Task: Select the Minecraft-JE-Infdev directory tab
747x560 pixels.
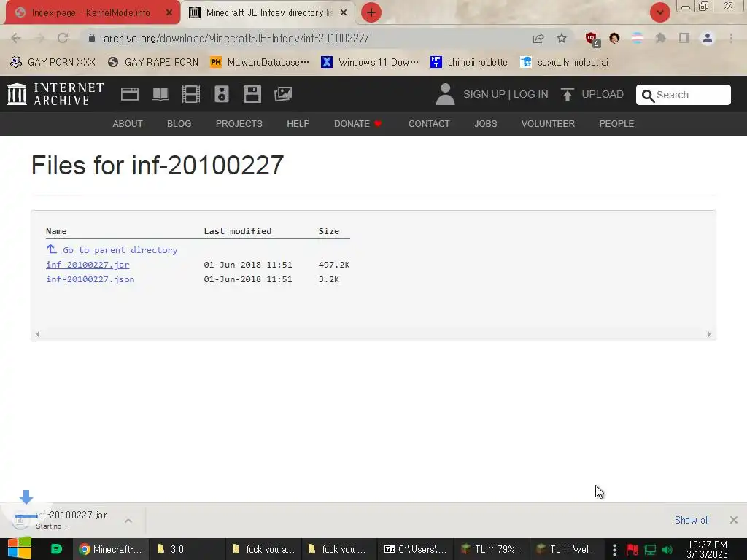Action: coord(268,12)
